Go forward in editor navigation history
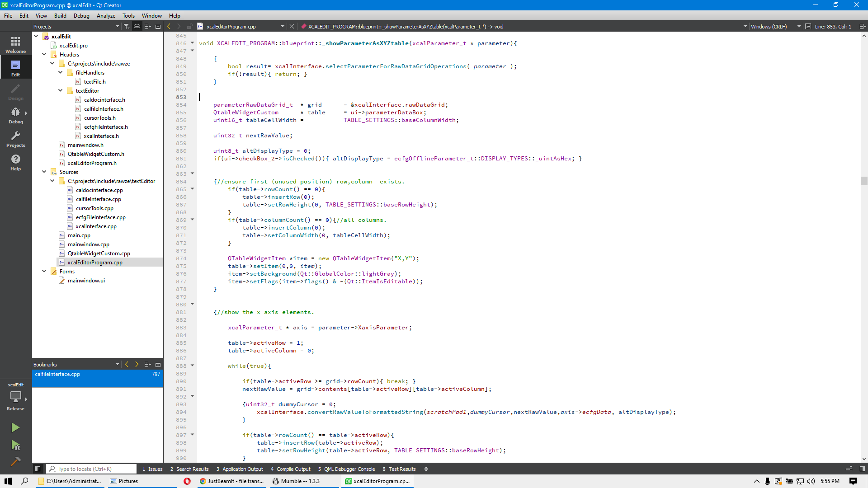 pyautogui.click(x=179, y=26)
